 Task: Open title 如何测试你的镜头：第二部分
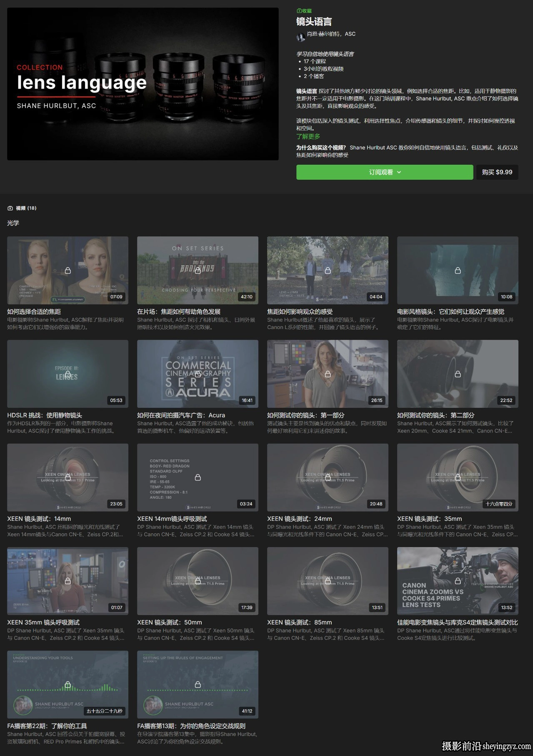435,415
